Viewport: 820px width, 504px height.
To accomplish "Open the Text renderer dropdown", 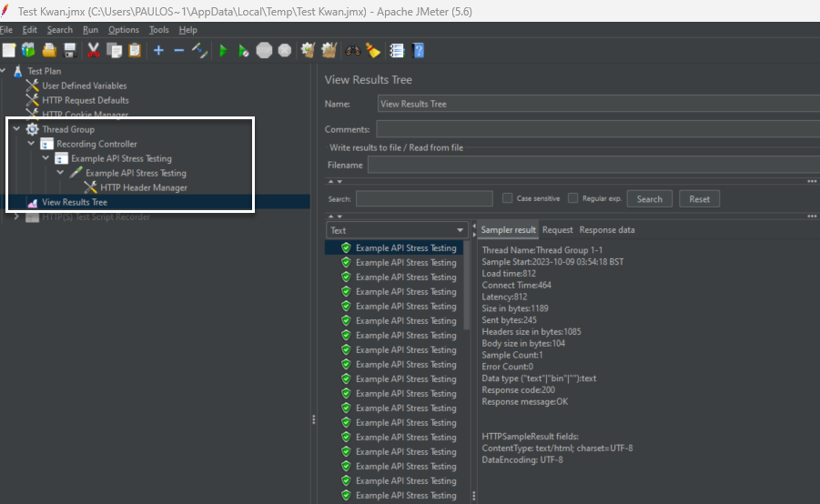I will click(x=397, y=230).
